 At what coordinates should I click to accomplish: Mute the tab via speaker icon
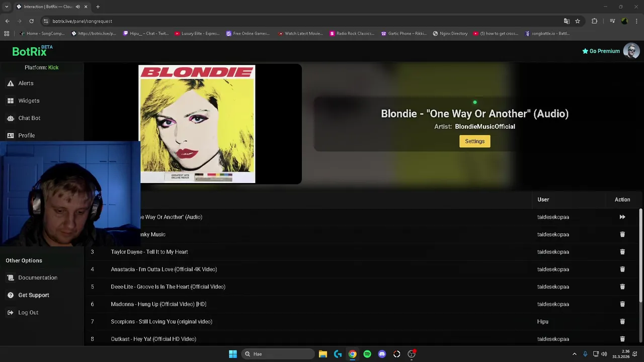coord(77,7)
